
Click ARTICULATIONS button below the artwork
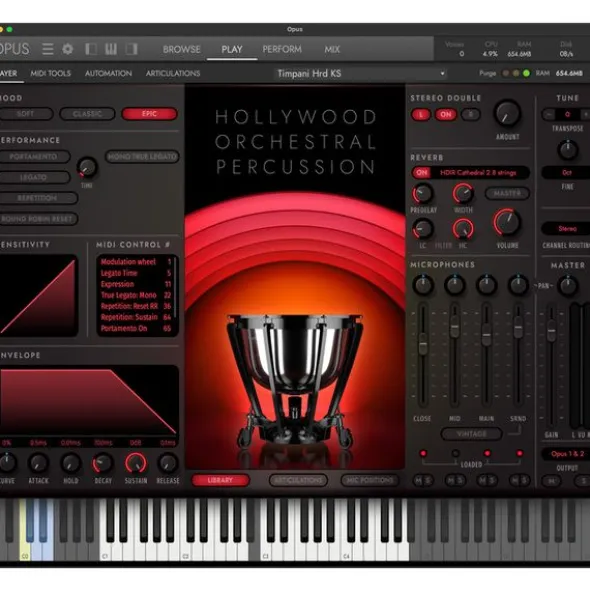(x=298, y=480)
